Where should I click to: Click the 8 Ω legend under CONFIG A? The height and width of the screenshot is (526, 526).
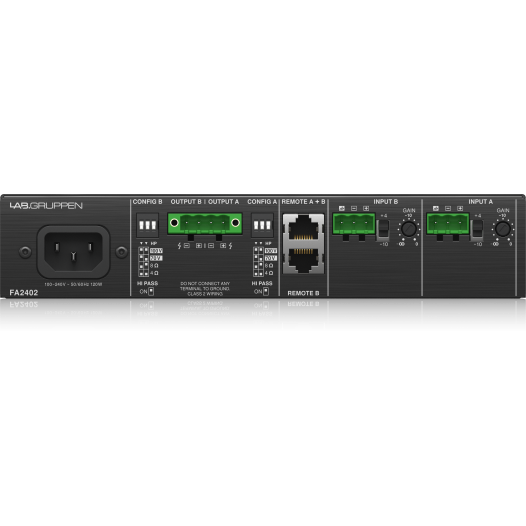[x=269, y=265]
